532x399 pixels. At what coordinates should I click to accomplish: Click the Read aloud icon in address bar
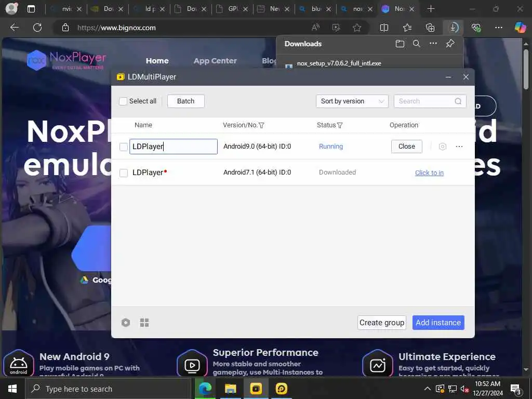click(315, 28)
